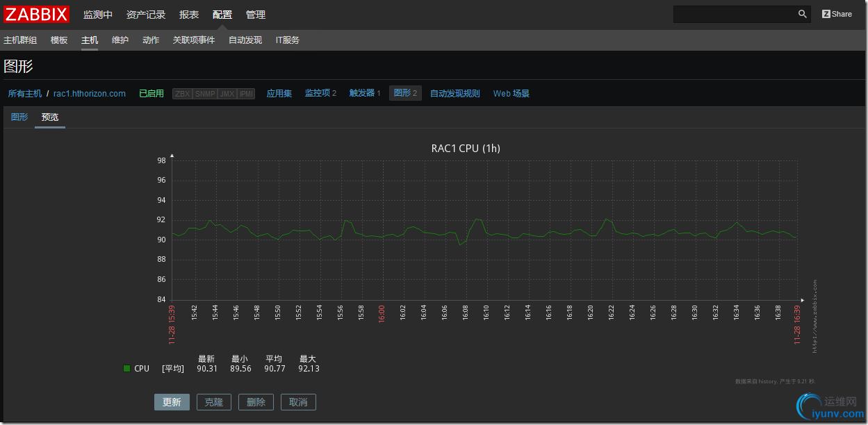Click the ZABBIX logo
This screenshot has width=868, height=425.
[37, 14]
